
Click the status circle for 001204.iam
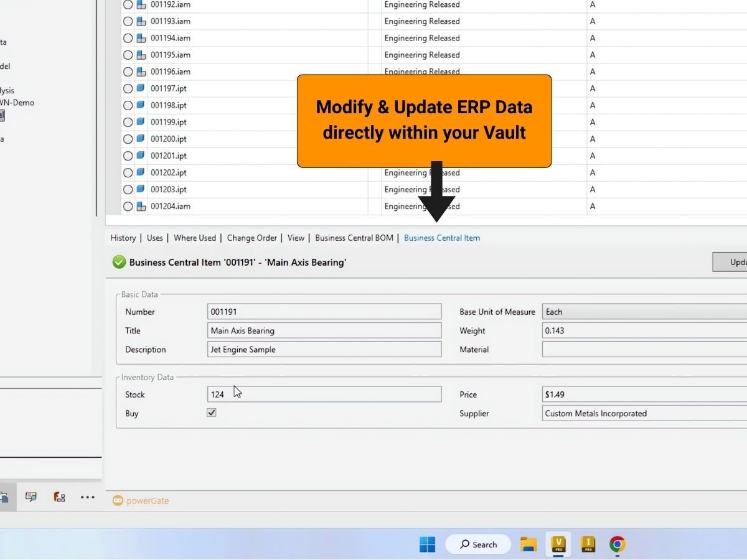click(x=128, y=206)
